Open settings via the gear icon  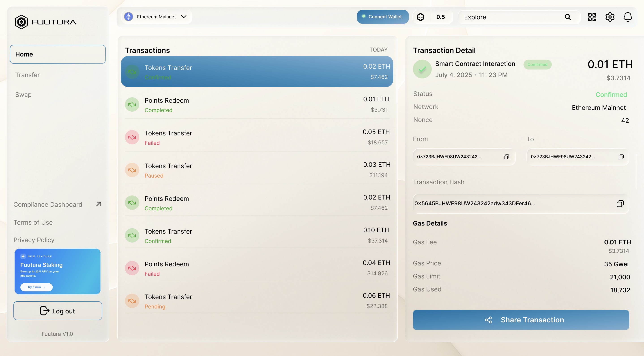(x=610, y=17)
